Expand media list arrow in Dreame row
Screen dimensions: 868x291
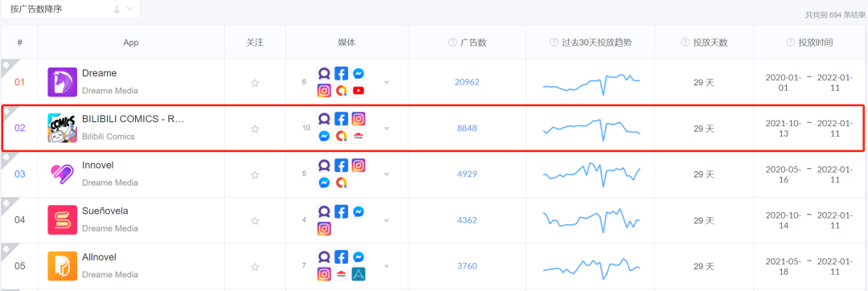pos(387,83)
